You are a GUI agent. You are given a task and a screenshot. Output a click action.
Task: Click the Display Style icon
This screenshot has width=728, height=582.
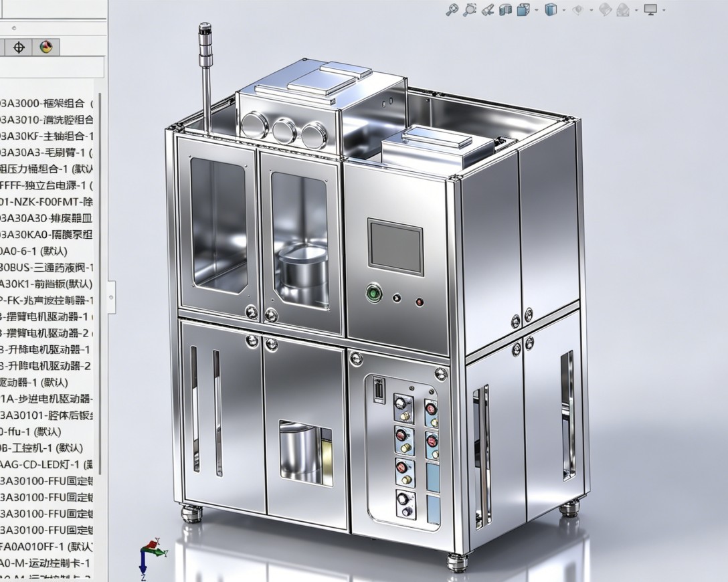tap(551, 9)
